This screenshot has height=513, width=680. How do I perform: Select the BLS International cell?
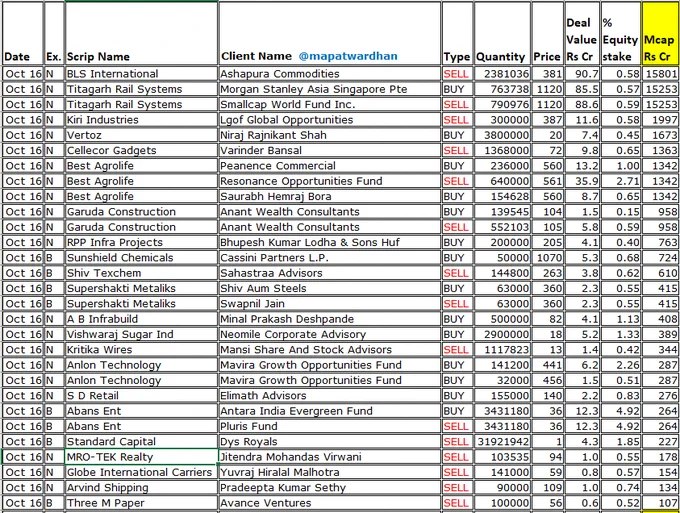141,74
